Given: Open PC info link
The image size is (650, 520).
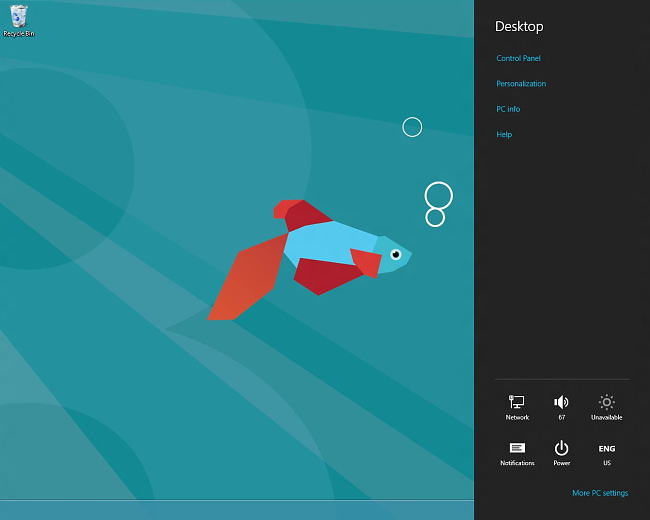Looking at the screenshot, I should pos(508,109).
